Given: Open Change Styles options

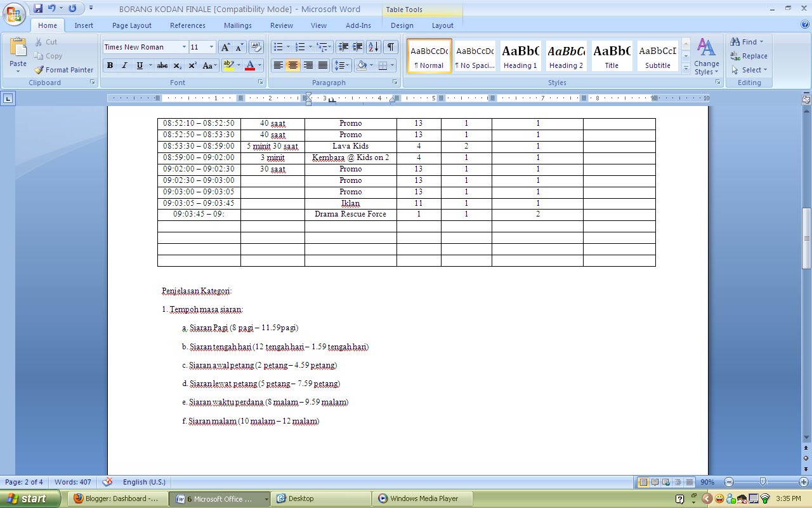Looking at the screenshot, I should (706, 57).
